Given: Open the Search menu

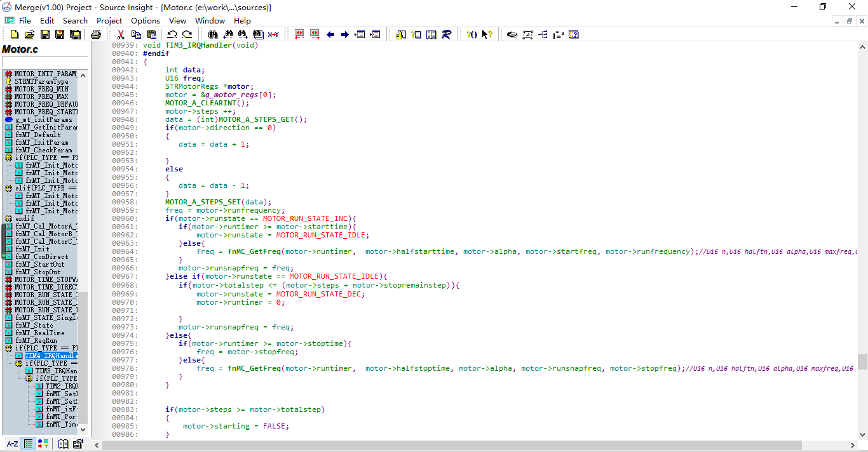Looking at the screenshot, I should click(x=75, y=20).
